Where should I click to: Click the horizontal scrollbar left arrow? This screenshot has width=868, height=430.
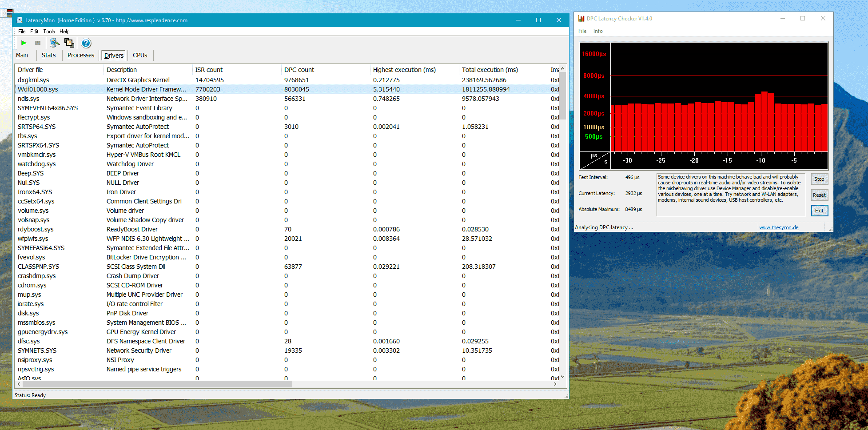point(19,384)
